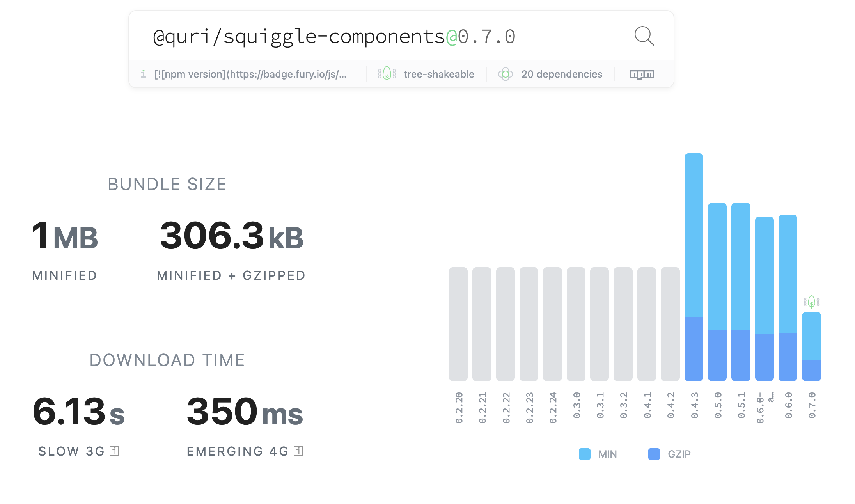Click the tree-shakeable leaf icon

point(387,74)
